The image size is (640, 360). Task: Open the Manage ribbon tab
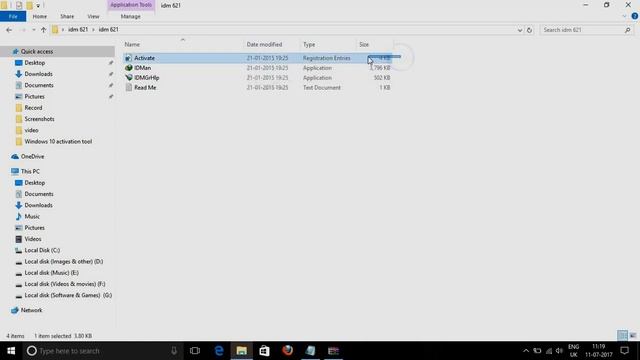(x=131, y=16)
